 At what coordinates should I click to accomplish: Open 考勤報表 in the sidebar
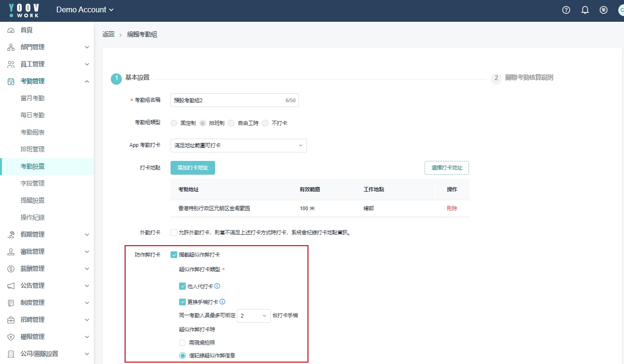pyautogui.click(x=32, y=133)
